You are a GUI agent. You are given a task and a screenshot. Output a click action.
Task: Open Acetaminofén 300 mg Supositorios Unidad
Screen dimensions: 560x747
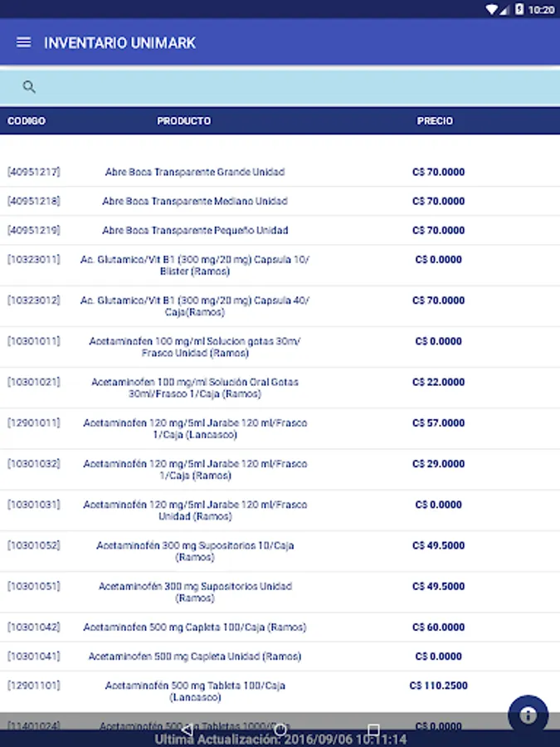(195, 592)
